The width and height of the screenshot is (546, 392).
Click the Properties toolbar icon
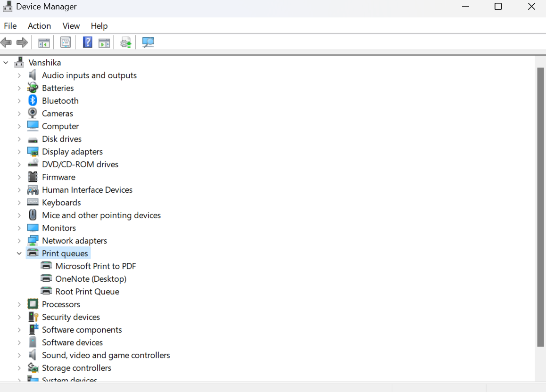[66, 43]
